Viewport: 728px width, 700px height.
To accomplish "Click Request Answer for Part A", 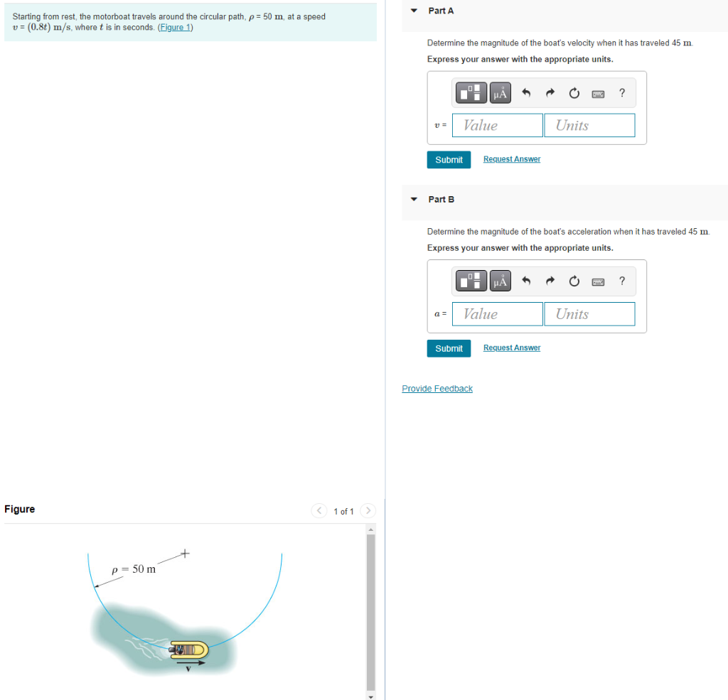I will coord(511,158).
